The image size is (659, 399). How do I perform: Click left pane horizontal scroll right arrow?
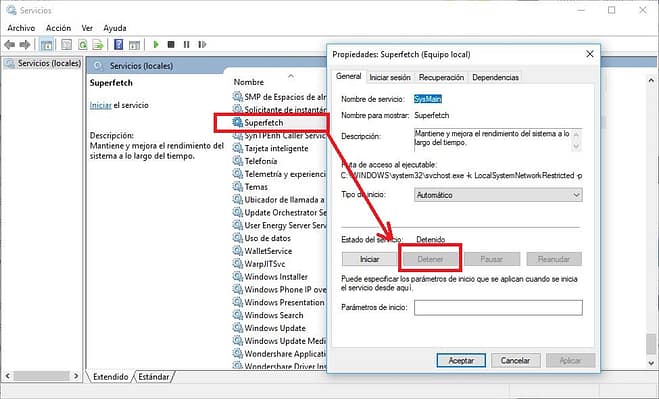(x=76, y=376)
